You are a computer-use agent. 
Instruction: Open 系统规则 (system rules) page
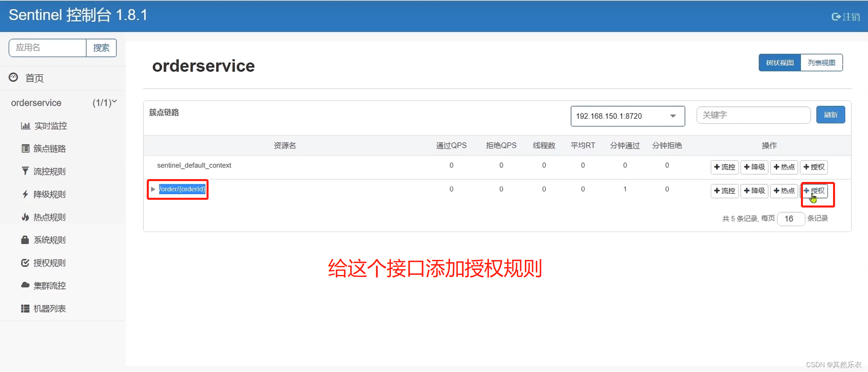[49, 240]
